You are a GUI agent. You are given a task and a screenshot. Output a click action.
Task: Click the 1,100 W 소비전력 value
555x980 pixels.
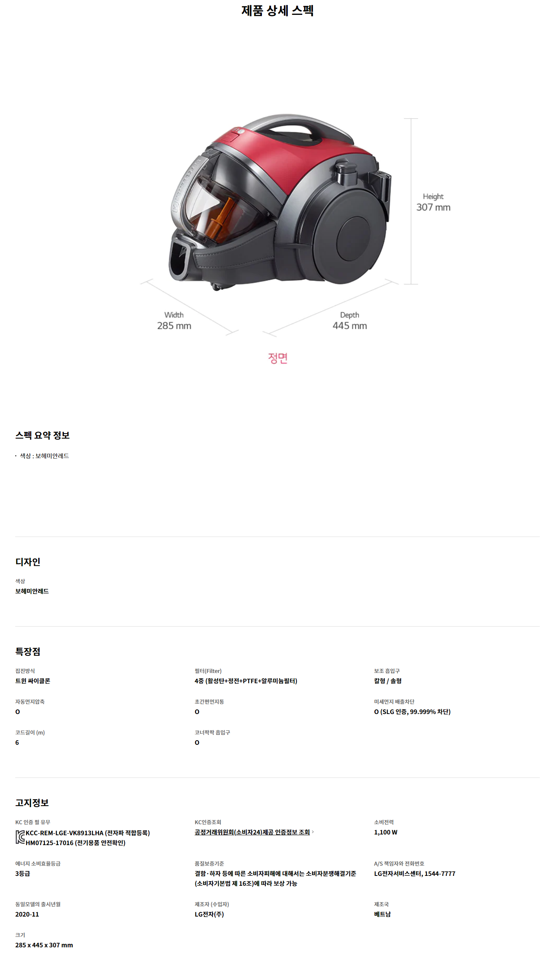point(385,832)
